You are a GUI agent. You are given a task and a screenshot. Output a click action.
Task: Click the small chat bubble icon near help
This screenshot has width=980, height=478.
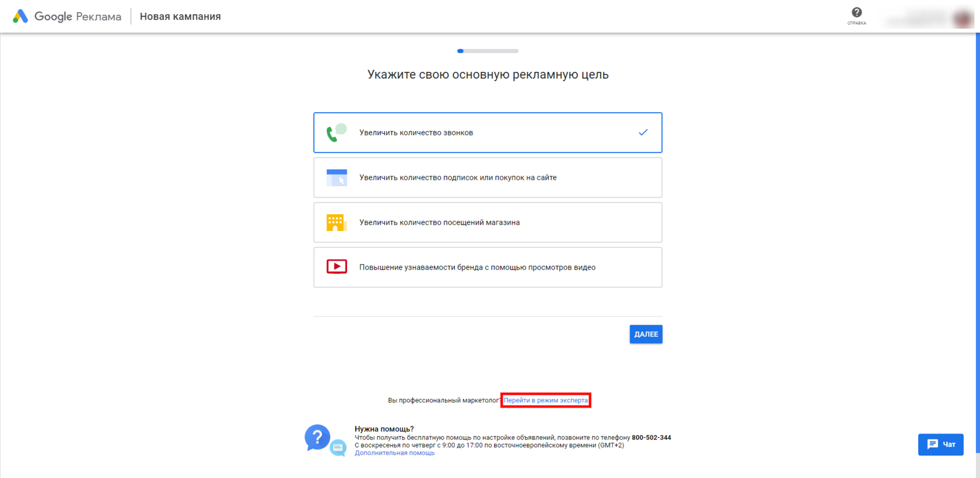[x=338, y=448]
